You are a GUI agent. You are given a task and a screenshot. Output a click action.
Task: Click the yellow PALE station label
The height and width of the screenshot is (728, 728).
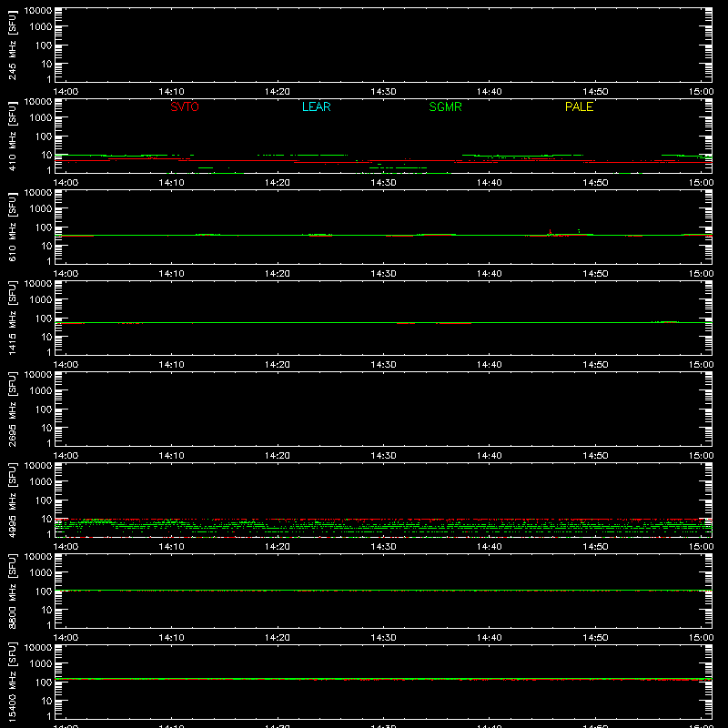pos(579,106)
